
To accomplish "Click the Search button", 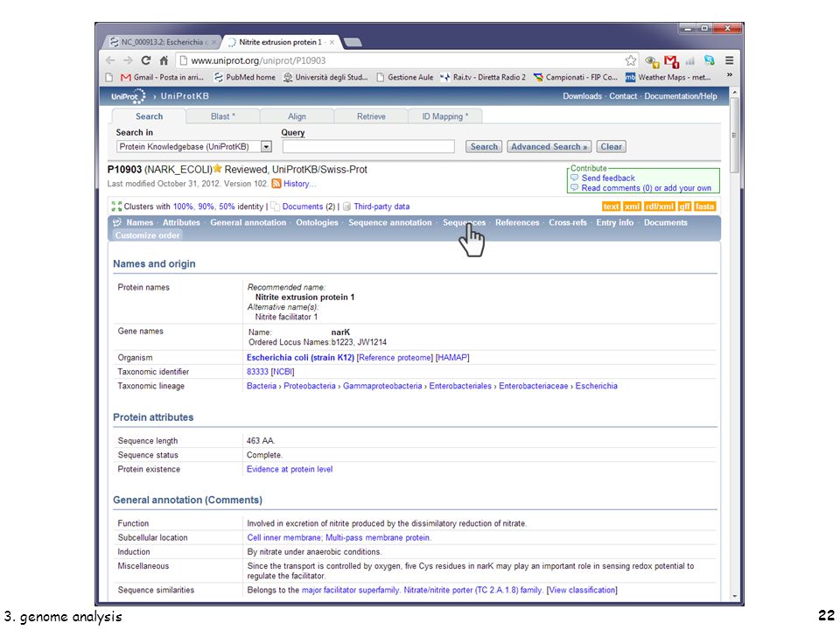I will [x=484, y=146].
